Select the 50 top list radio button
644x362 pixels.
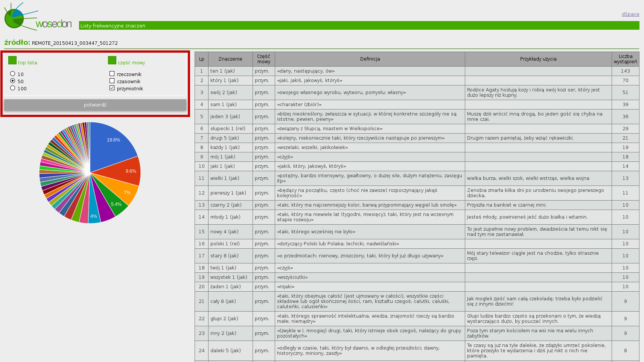[13, 81]
